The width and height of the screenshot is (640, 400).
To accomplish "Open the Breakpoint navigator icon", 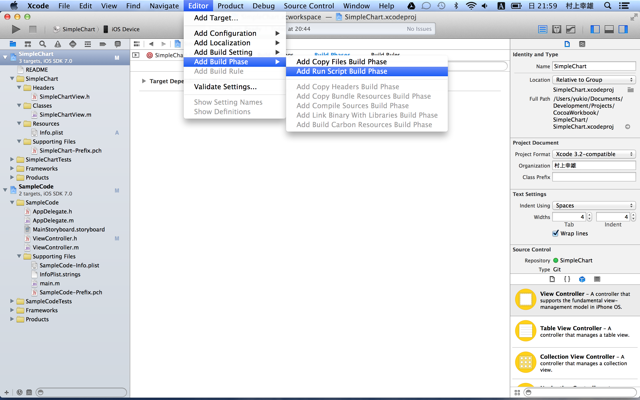I will [102, 44].
